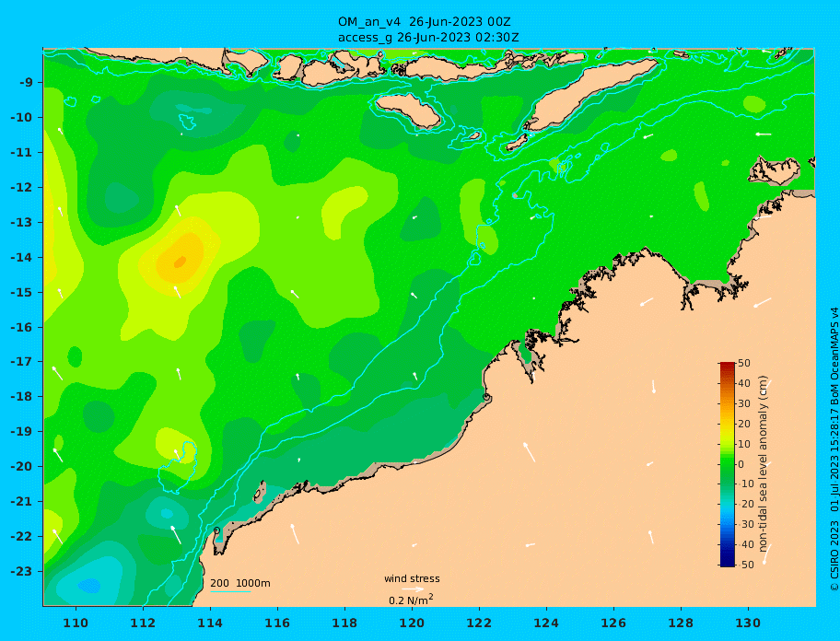This screenshot has width=840, height=641.
Task: Click the title text OM_an_v4 26-Jun-2023 00Z
Action: 424,22
